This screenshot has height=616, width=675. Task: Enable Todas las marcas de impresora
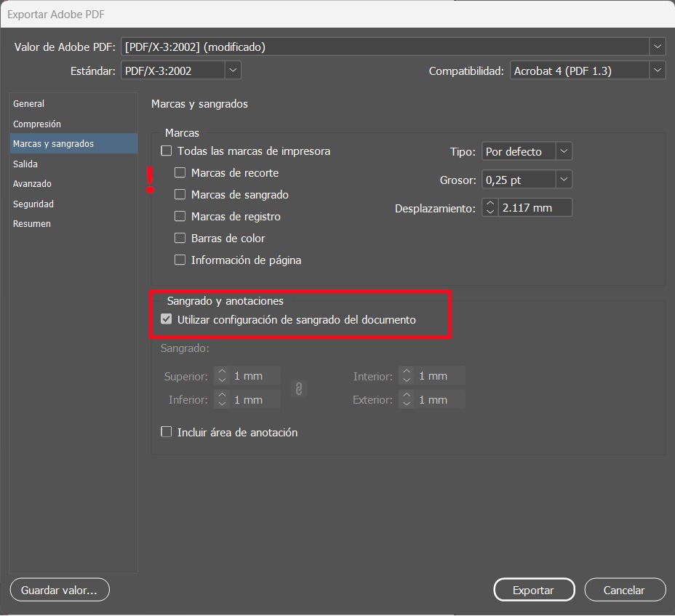(167, 151)
